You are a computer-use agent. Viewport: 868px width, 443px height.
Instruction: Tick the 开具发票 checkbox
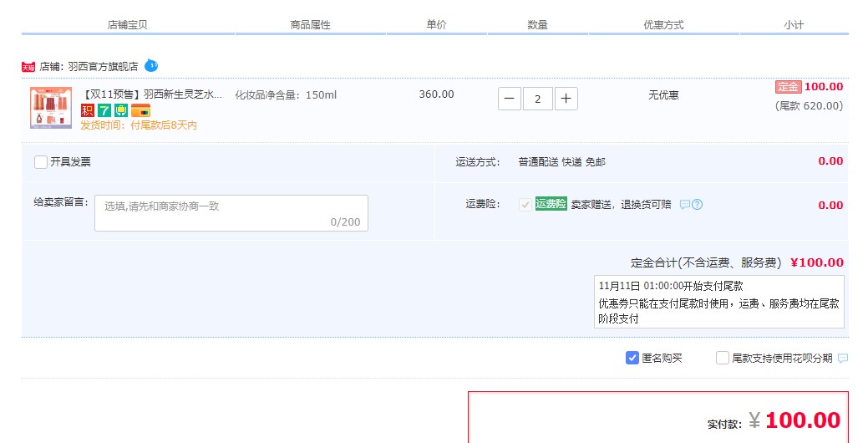coord(41,161)
